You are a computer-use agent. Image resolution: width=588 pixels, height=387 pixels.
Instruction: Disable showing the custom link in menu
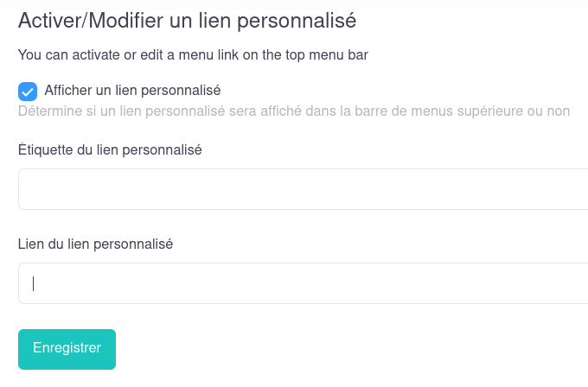pyautogui.click(x=28, y=91)
